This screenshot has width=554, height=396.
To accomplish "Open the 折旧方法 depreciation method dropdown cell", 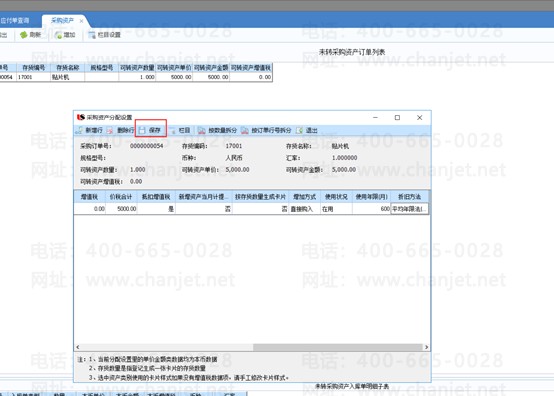I will tap(409, 209).
